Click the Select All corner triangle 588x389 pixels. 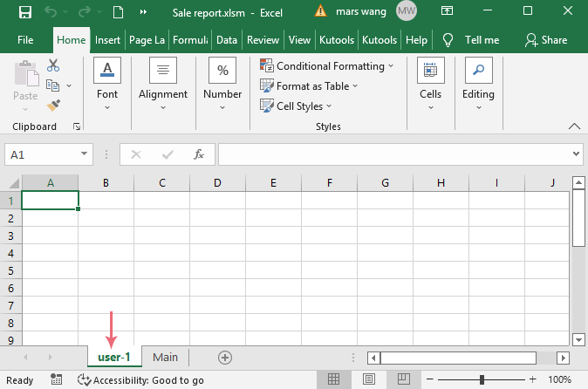(x=13, y=183)
